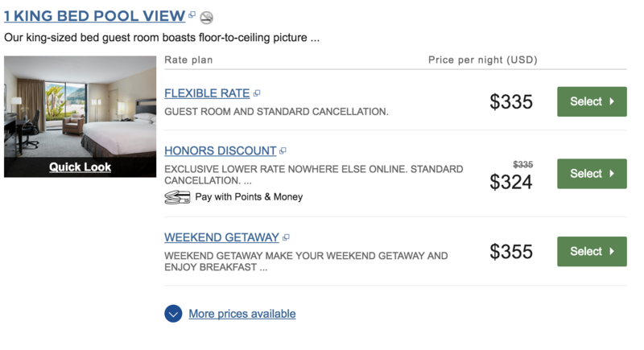Image resolution: width=644 pixels, height=350 pixels.
Task: Select the Weekend Getaway rate at $355
Action: pos(592,252)
